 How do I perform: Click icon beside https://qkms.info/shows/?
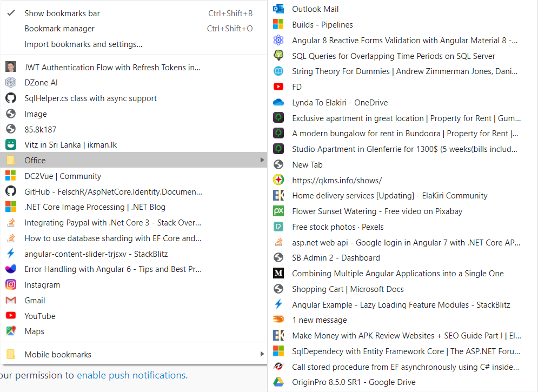click(x=278, y=180)
